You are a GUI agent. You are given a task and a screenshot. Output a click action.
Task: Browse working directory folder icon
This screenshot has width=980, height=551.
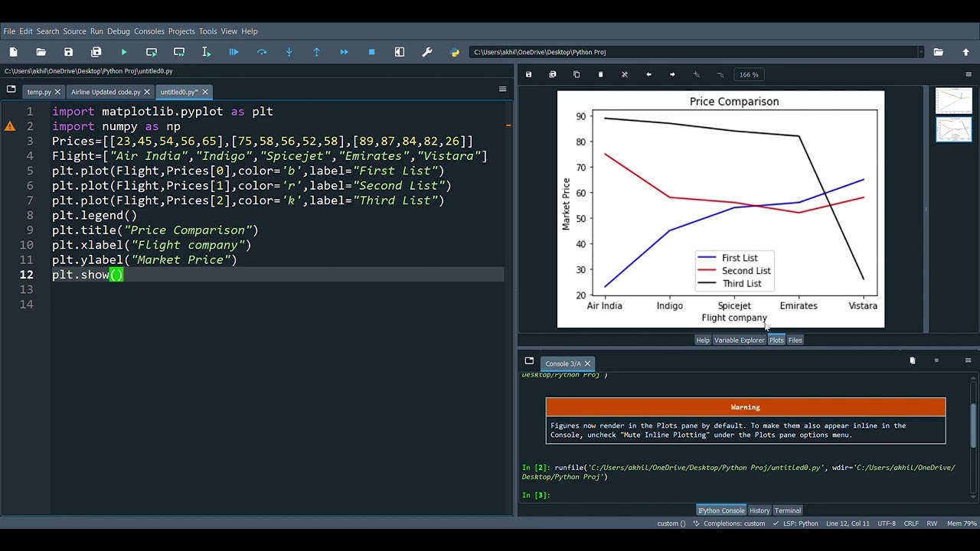click(x=939, y=52)
